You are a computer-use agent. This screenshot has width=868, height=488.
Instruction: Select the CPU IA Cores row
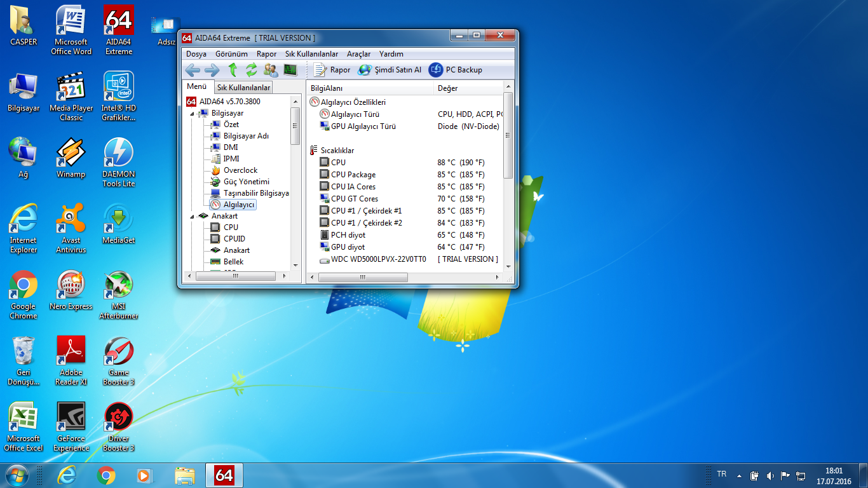pyautogui.click(x=405, y=187)
